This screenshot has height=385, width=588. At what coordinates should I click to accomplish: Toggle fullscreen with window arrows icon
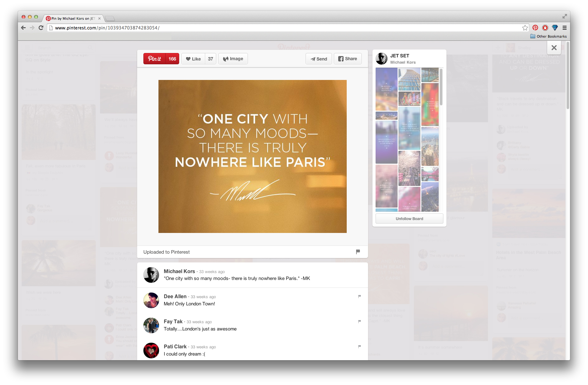[564, 16]
